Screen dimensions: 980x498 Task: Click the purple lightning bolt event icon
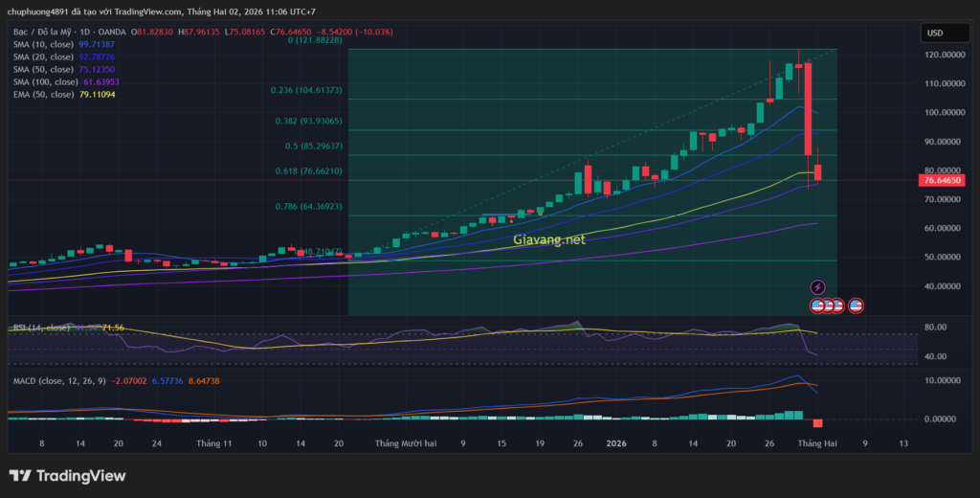817,286
